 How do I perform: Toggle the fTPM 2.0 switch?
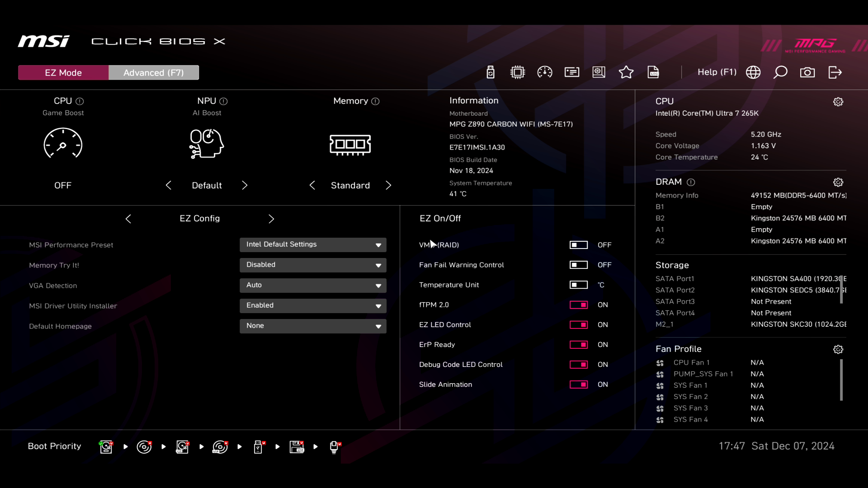tap(579, 305)
